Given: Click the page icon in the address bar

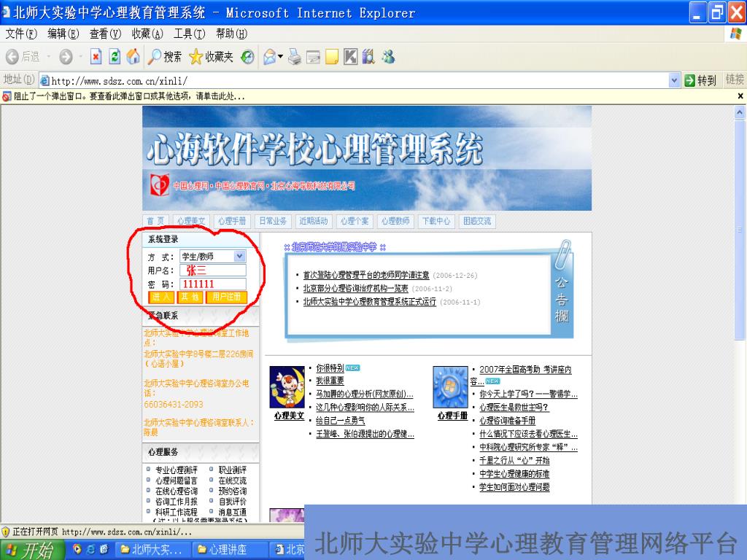Looking at the screenshot, I should [x=44, y=80].
